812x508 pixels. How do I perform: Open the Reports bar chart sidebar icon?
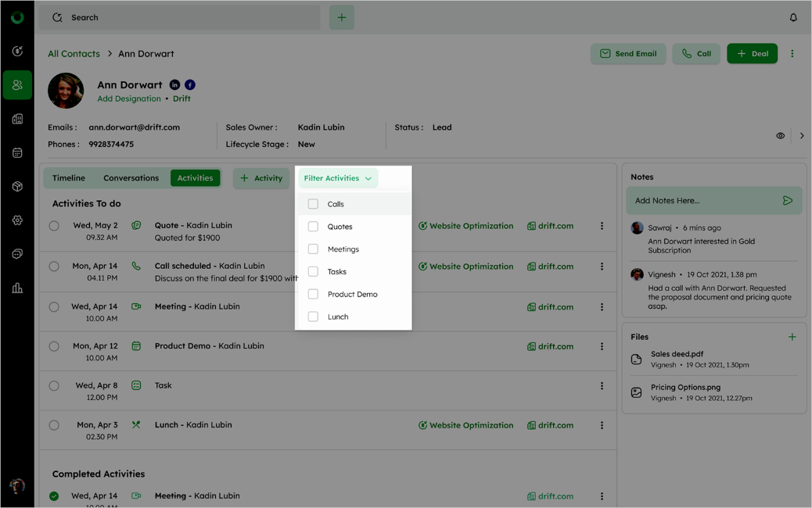click(17, 288)
